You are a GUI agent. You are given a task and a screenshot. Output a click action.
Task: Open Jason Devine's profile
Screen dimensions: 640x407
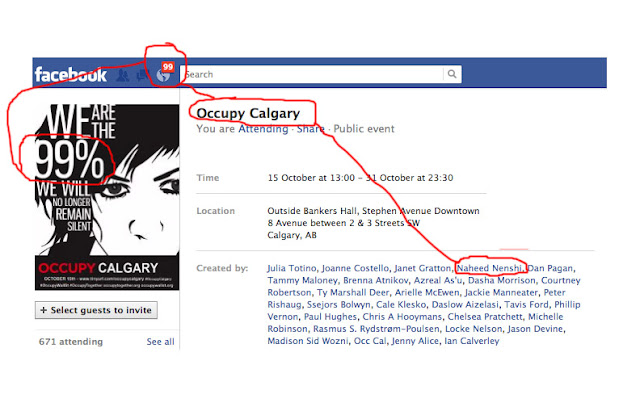535,329
